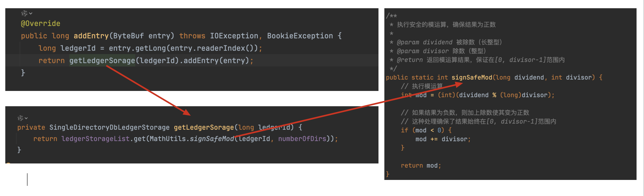Expand the chevron above the private SingleDirectoryDbLedgerStorage line
The height and width of the screenshot is (196, 644).
[26, 118]
